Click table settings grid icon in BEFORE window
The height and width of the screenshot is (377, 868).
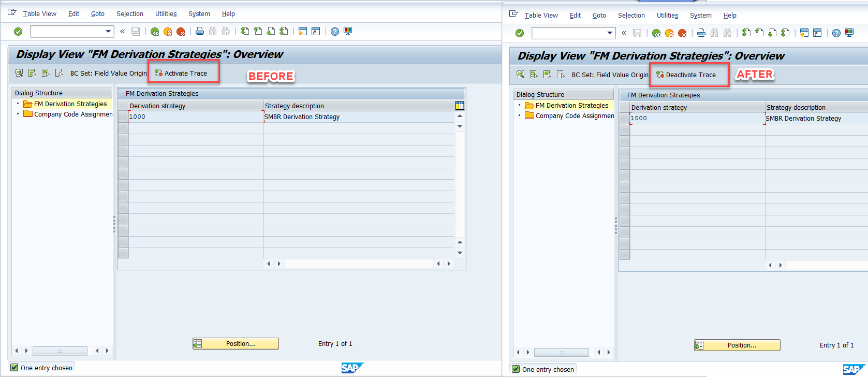point(460,106)
